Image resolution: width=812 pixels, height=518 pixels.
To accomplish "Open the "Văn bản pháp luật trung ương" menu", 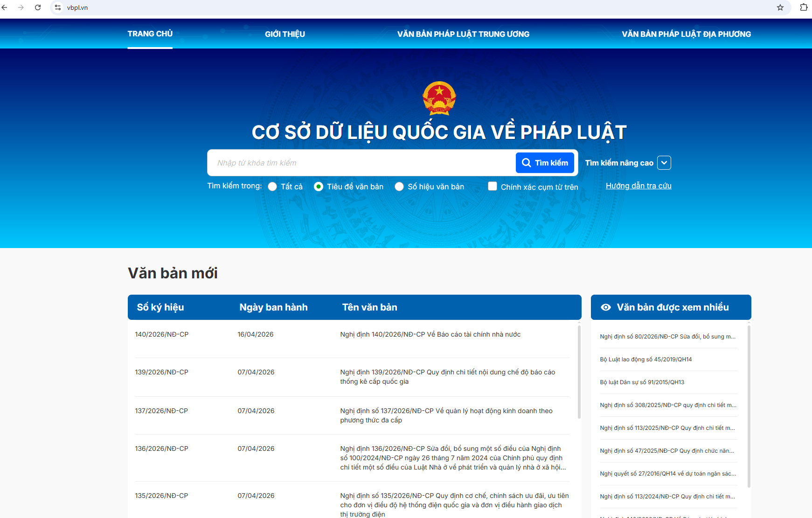I will point(463,34).
